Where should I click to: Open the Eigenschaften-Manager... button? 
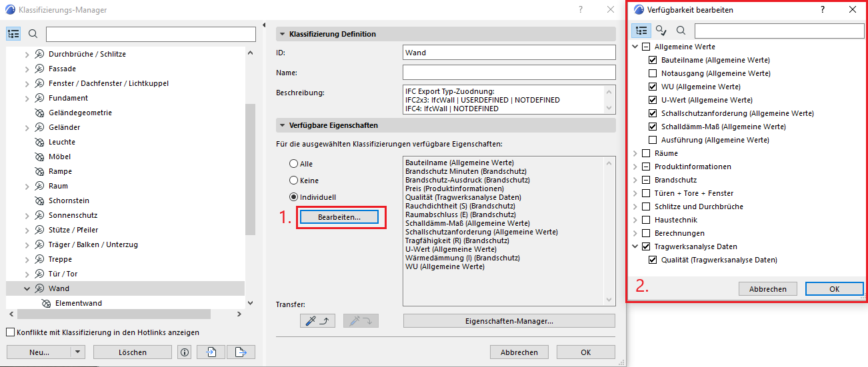(509, 321)
